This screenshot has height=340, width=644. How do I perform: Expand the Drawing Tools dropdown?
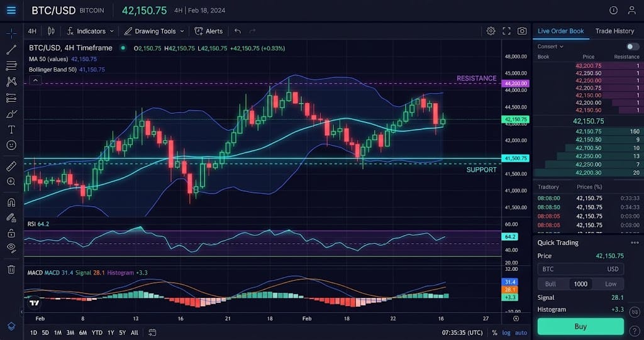(155, 31)
